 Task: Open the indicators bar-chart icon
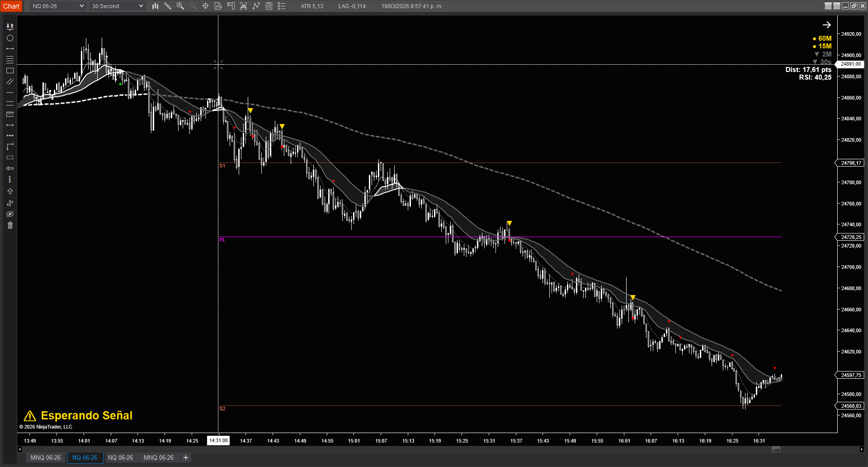point(243,6)
